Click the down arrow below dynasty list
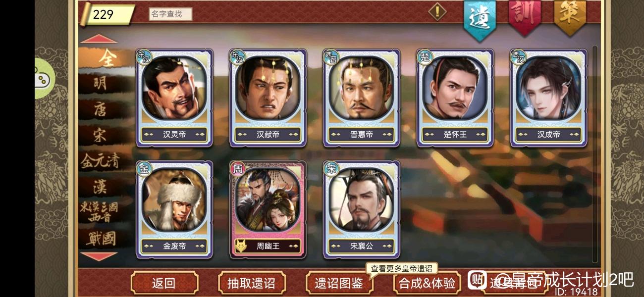Viewport: 644px width, 297px height. pyautogui.click(x=99, y=256)
